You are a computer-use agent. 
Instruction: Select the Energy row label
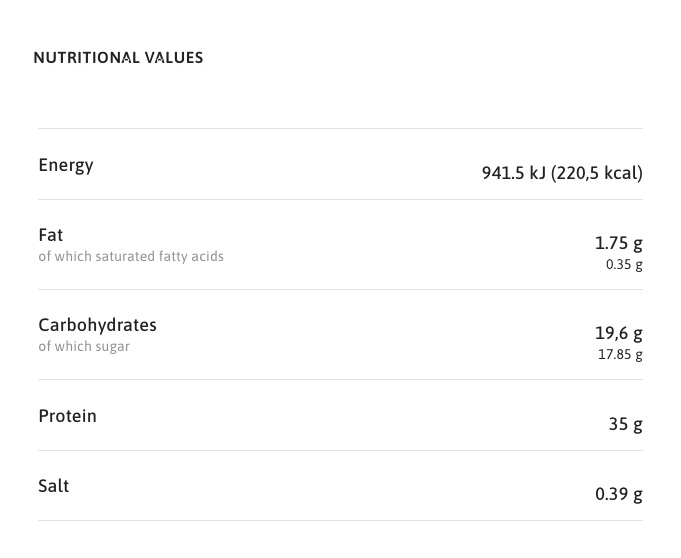pyautogui.click(x=66, y=165)
